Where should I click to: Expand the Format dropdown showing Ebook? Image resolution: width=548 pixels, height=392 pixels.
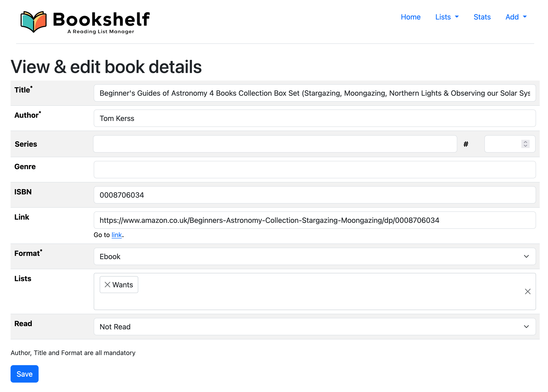pos(314,256)
